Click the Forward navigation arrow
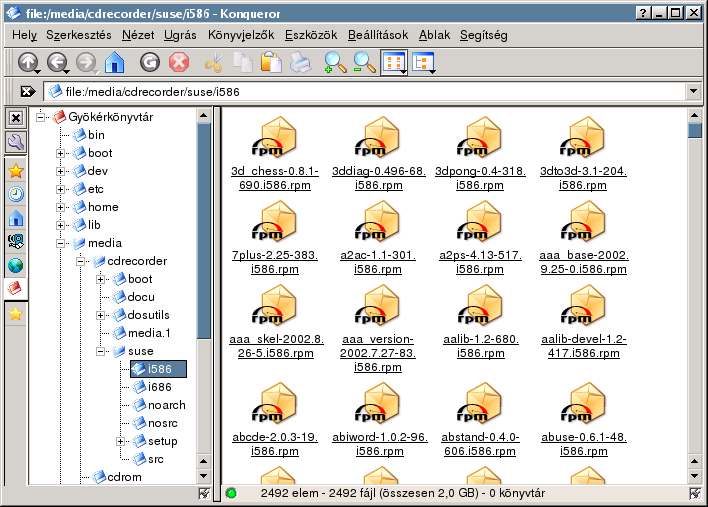708x507 pixels. click(x=86, y=62)
